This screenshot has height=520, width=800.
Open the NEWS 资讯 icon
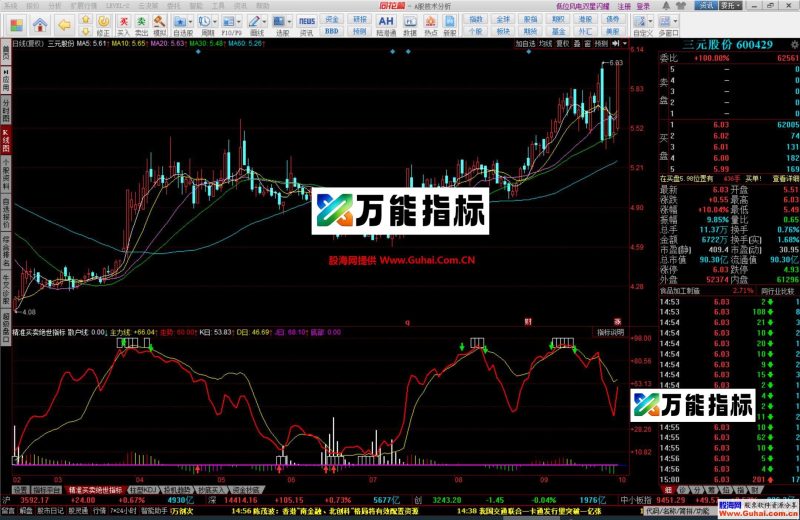tap(307, 25)
